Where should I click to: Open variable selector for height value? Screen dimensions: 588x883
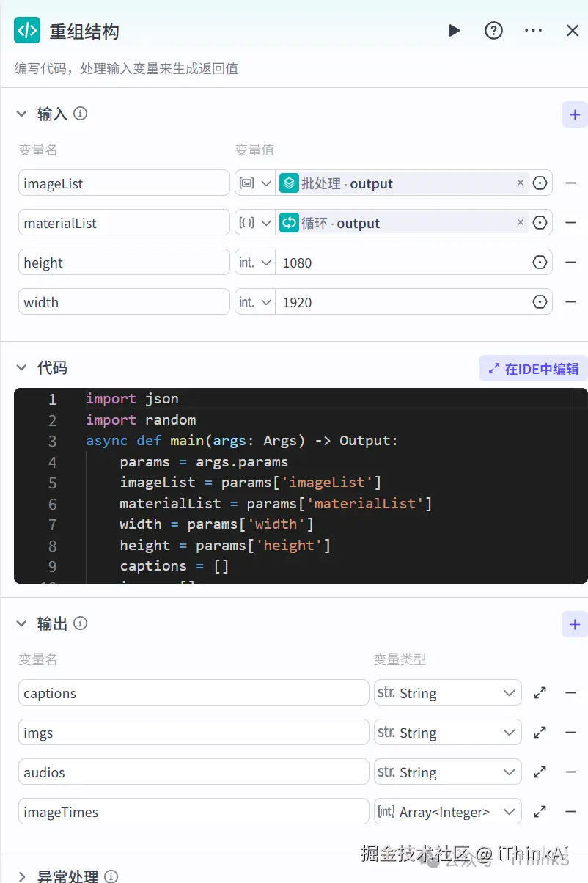[x=540, y=263]
